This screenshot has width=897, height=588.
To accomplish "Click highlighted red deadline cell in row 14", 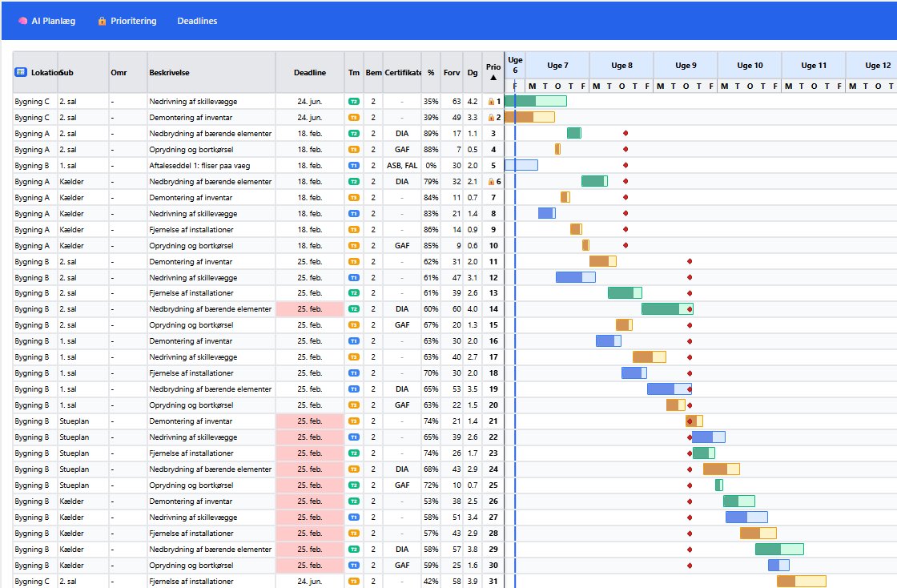I will point(310,309).
